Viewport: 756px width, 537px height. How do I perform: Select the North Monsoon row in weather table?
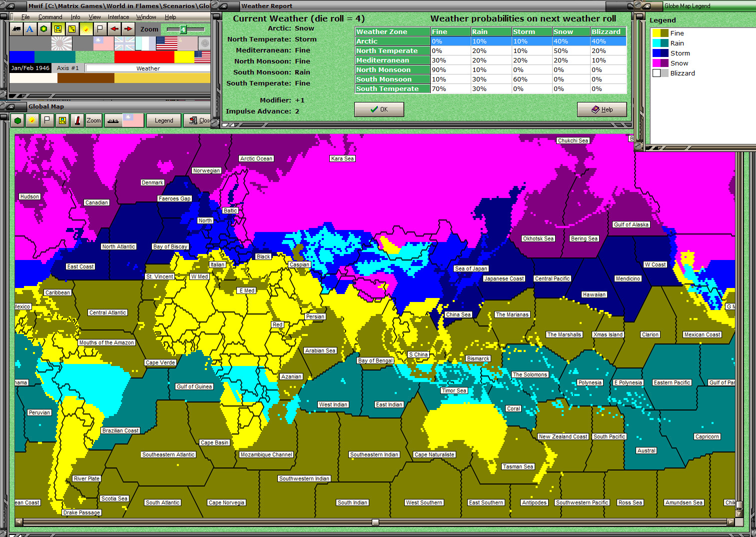pyautogui.click(x=491, y=70)
